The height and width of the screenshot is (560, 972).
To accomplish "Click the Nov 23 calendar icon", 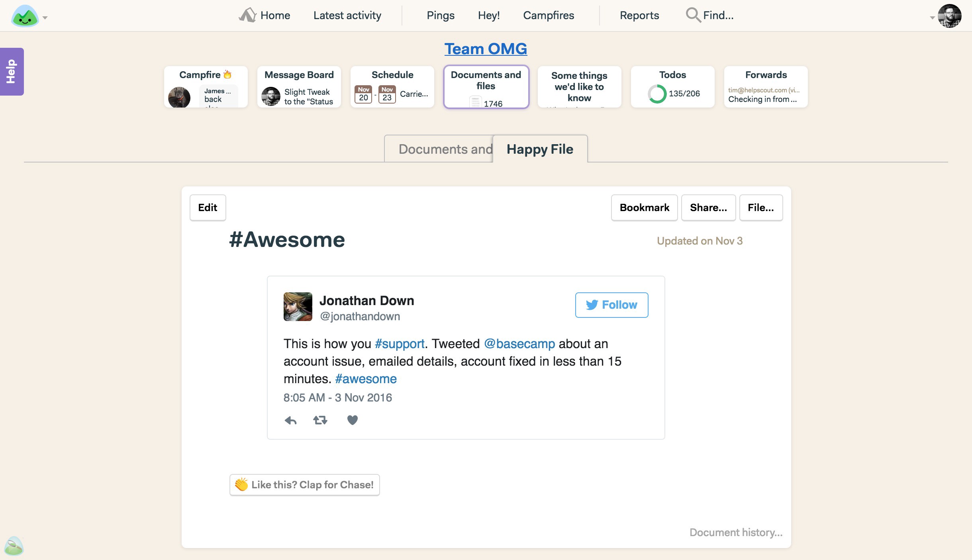I will [x=387, y=94].
